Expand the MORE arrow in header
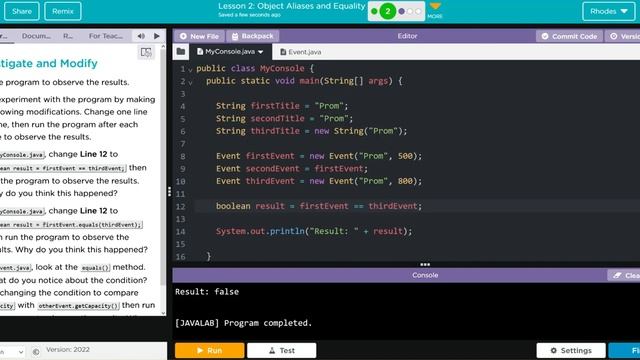The image size is (640, 360). pos(435,10)
